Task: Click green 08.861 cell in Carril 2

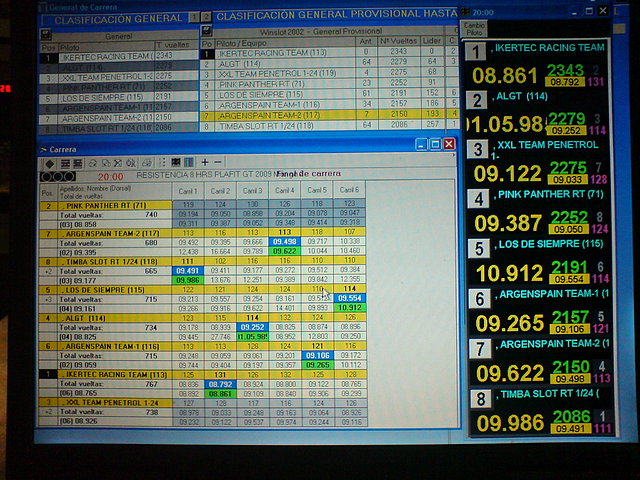Action: [x=220, y=393]
